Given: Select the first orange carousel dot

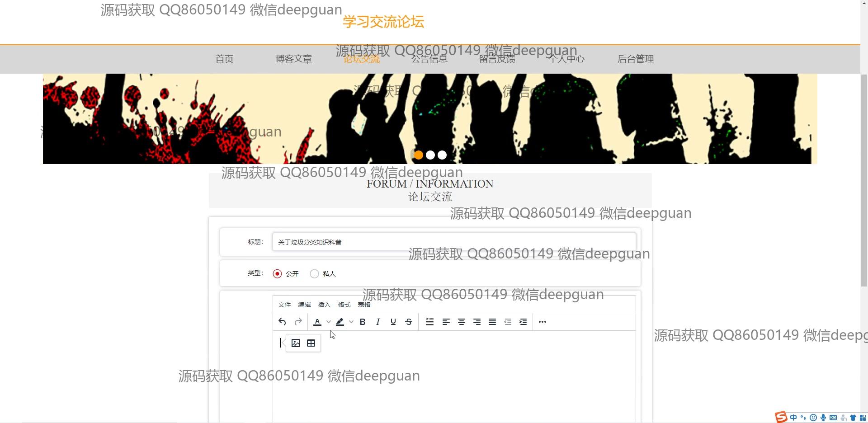Looking at the screenshot, I should pos(419,155).
